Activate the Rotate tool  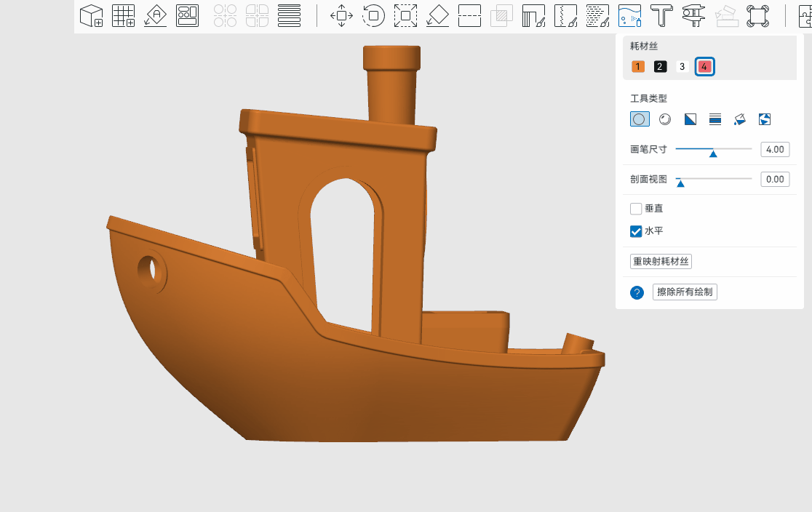tap(373, 15)
